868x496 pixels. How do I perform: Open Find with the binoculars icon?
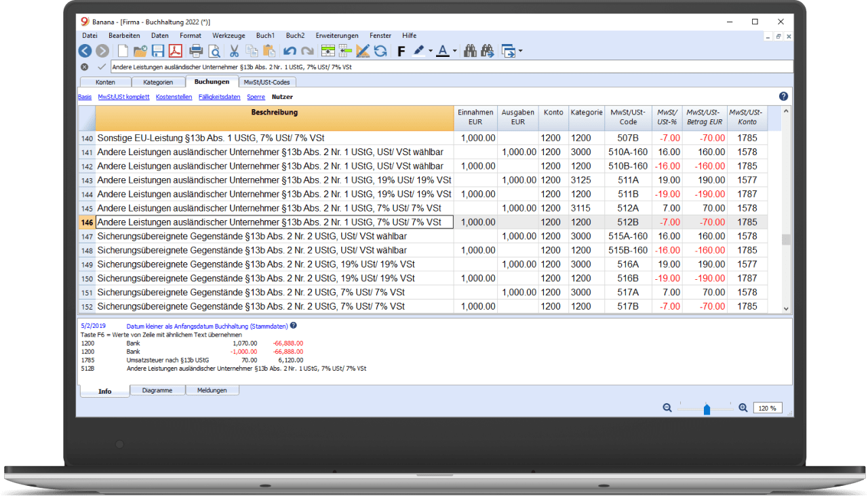pos(469,51)
